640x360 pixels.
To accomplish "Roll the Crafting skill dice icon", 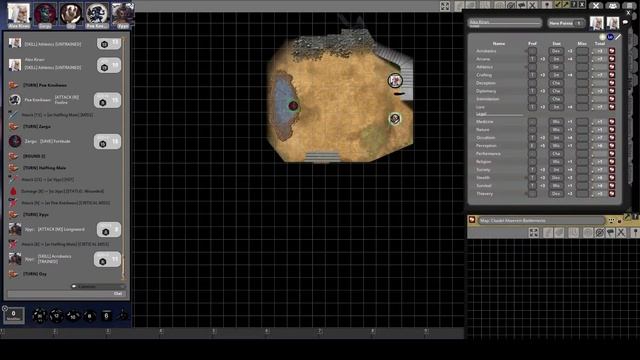I will [x=611, y=75].
